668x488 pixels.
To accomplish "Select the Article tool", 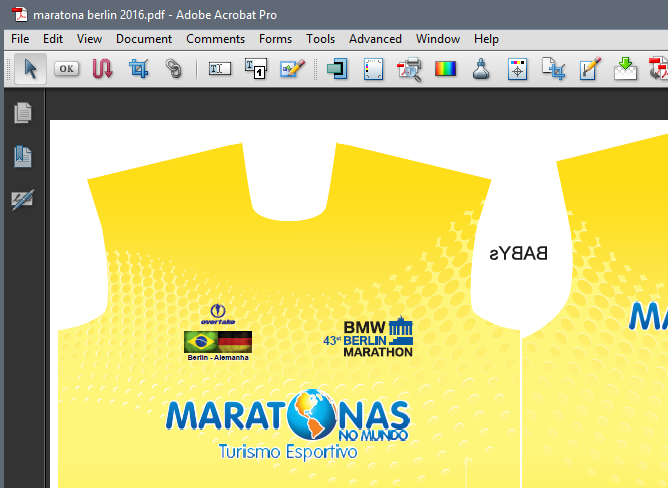I will (x=102, y=69).
